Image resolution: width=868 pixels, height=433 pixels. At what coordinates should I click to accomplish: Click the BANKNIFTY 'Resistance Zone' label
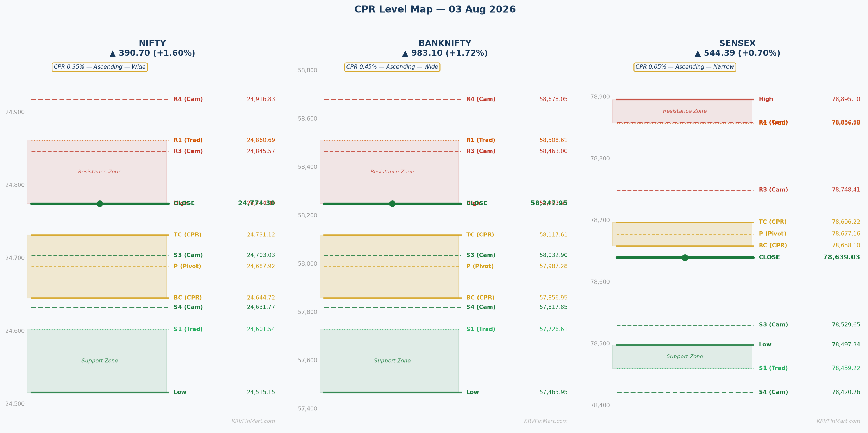click(392, 172)
